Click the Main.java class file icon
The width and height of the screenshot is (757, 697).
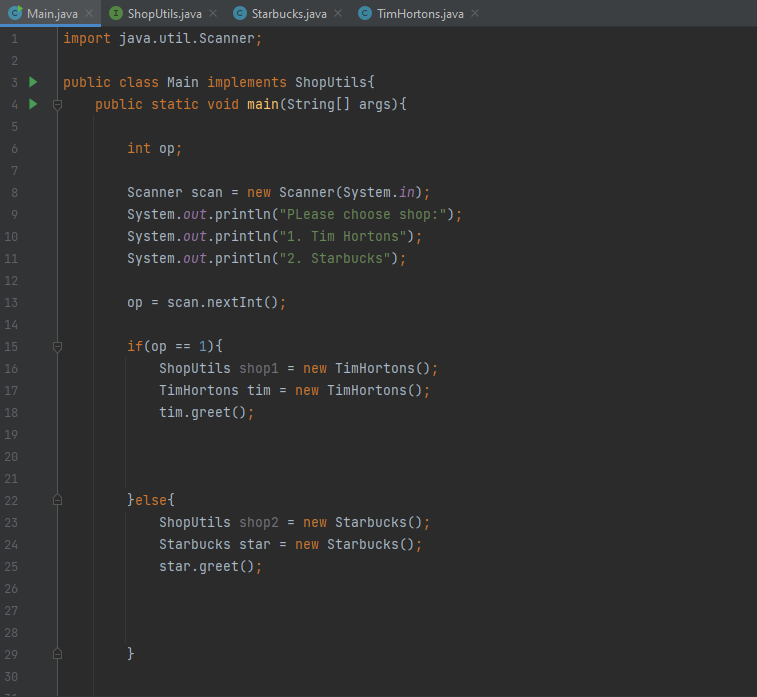(15, 13)
